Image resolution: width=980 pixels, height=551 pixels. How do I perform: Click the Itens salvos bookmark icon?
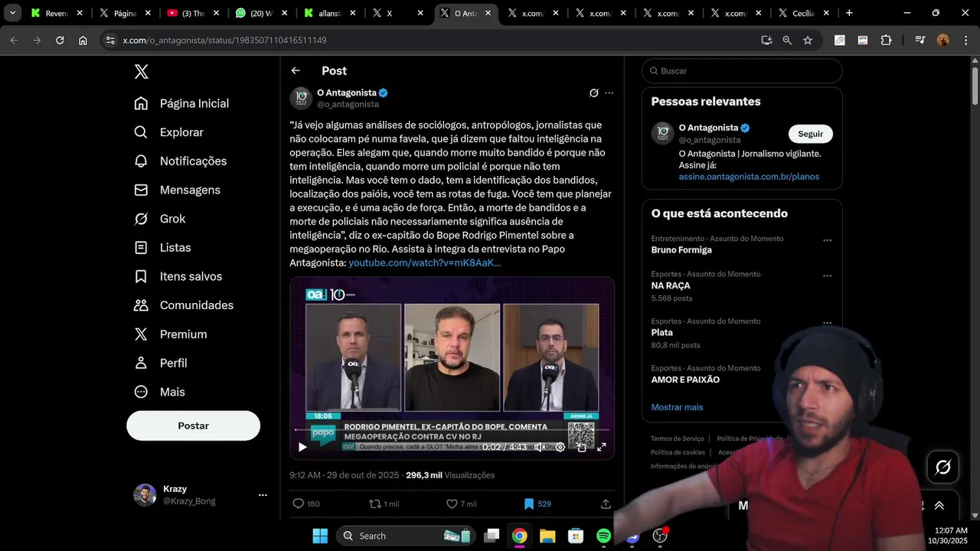click(141, 276)
